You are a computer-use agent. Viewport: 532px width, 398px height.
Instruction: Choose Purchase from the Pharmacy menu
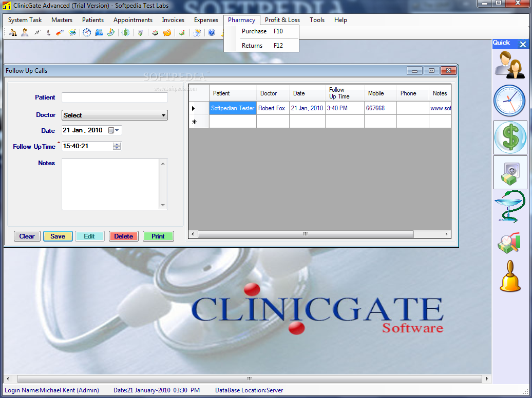click(x=261, y=31)
